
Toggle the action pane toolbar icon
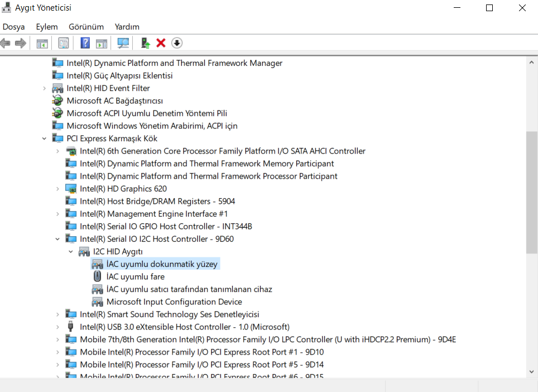pos(102,43)
